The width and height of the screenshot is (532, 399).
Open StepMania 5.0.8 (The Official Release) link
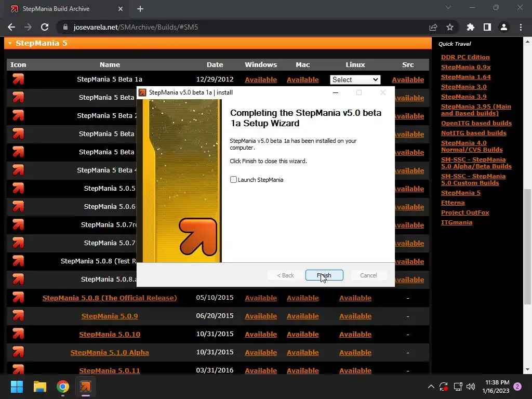(110, 298)
